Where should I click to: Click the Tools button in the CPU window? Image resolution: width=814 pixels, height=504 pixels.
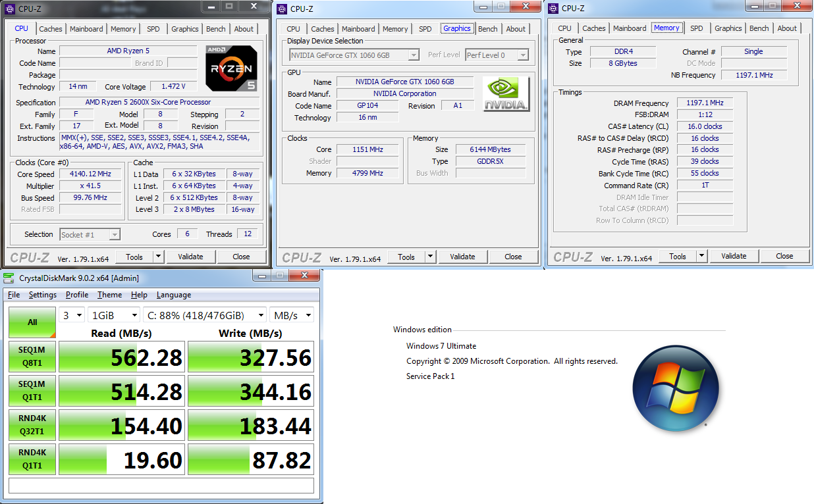134,257
